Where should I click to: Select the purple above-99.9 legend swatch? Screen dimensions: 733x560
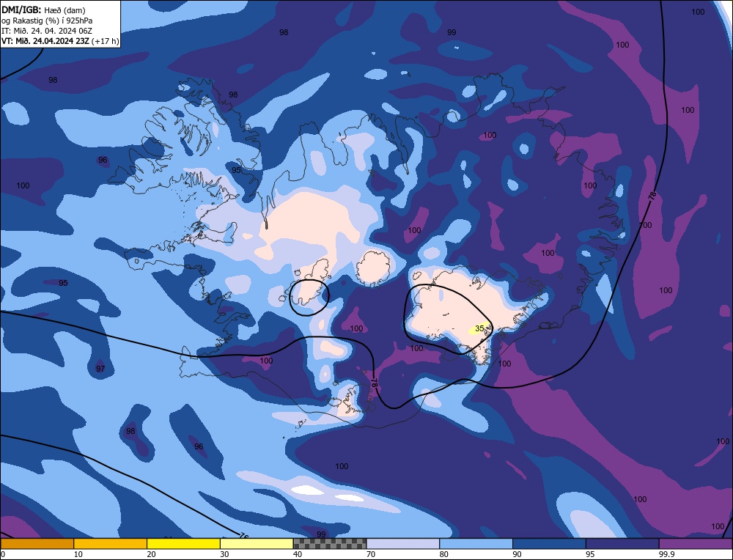click(x=696, y=543)
